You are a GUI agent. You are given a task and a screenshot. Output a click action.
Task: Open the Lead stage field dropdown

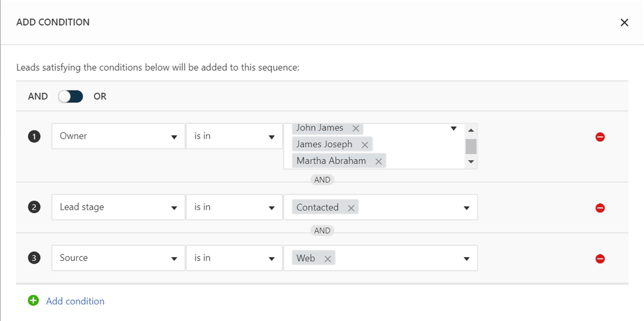coord(118,207)
